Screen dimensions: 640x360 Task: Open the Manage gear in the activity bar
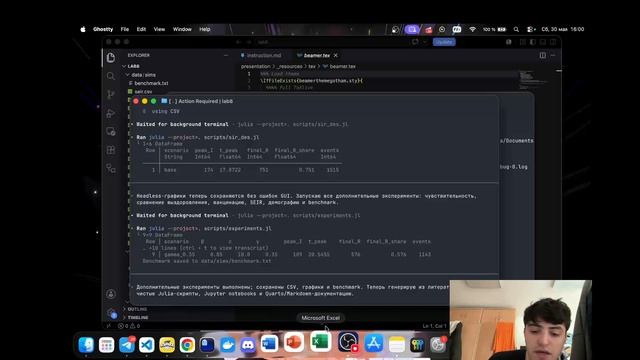pyautogui.click(x=111, y=313)
